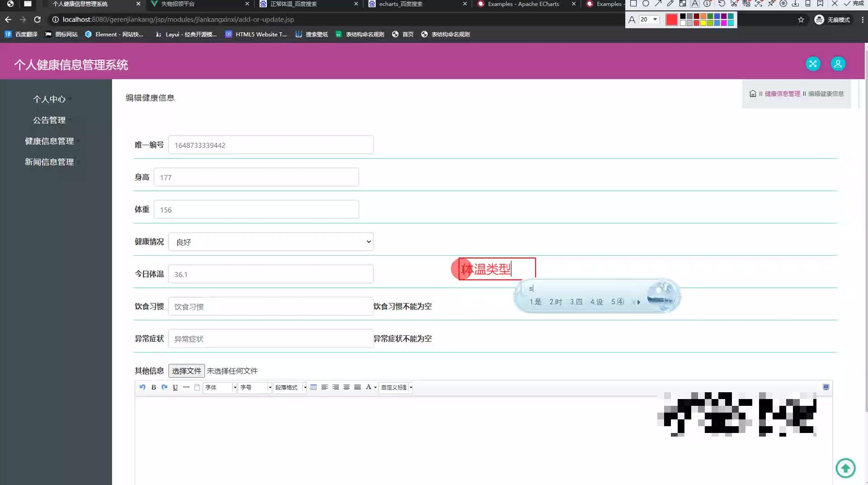Open the Element bookmark
868x485 pixels.
pos(114,34)
